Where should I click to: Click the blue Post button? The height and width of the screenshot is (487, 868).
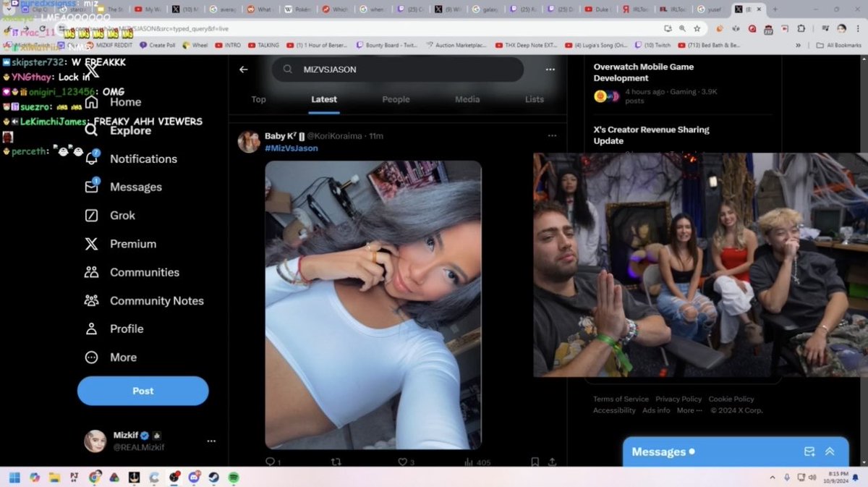[143, 391]
